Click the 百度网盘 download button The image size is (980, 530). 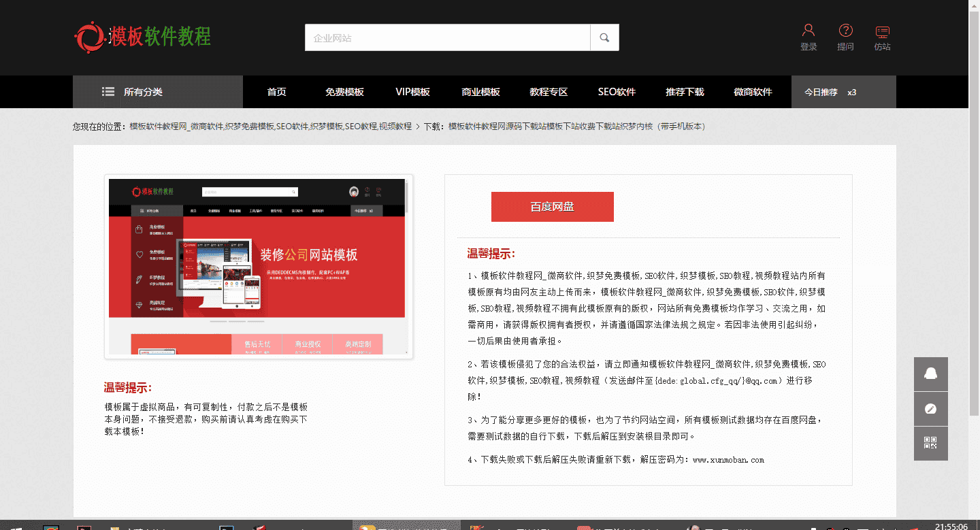552,206
